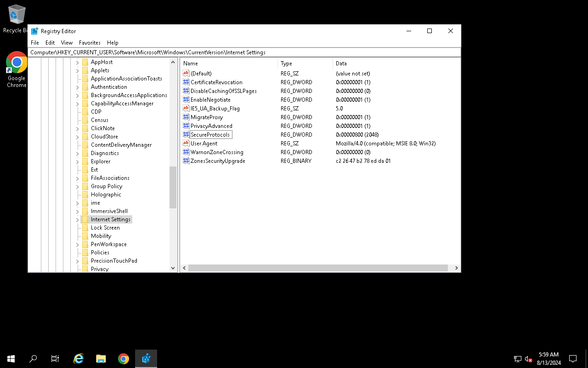Click the Start button
Image resolution: width=588 pixels, height=368 pixels.
pos(11,358)
